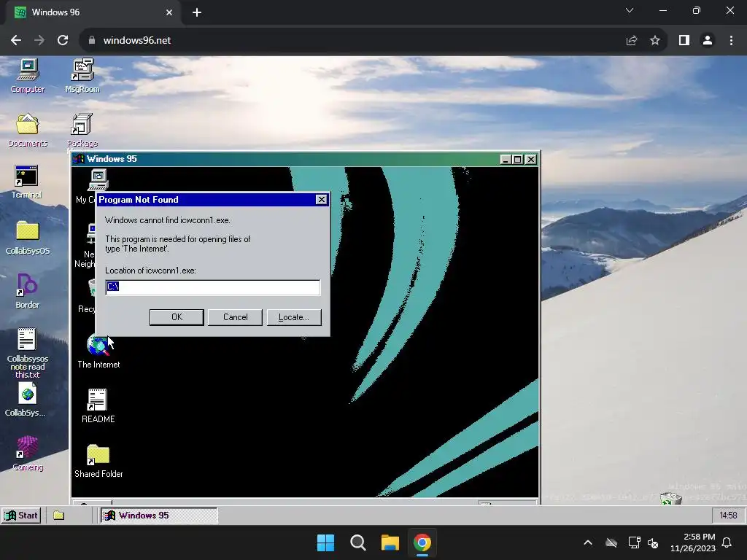Open Recycle Bin on Windows 96 desktop

(x=671, y=499)
